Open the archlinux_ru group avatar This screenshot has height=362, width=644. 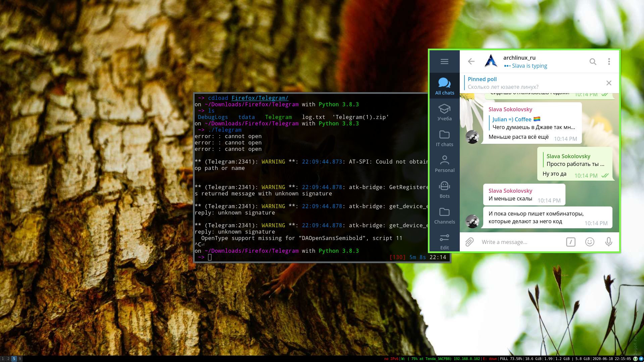coord(491,61)
